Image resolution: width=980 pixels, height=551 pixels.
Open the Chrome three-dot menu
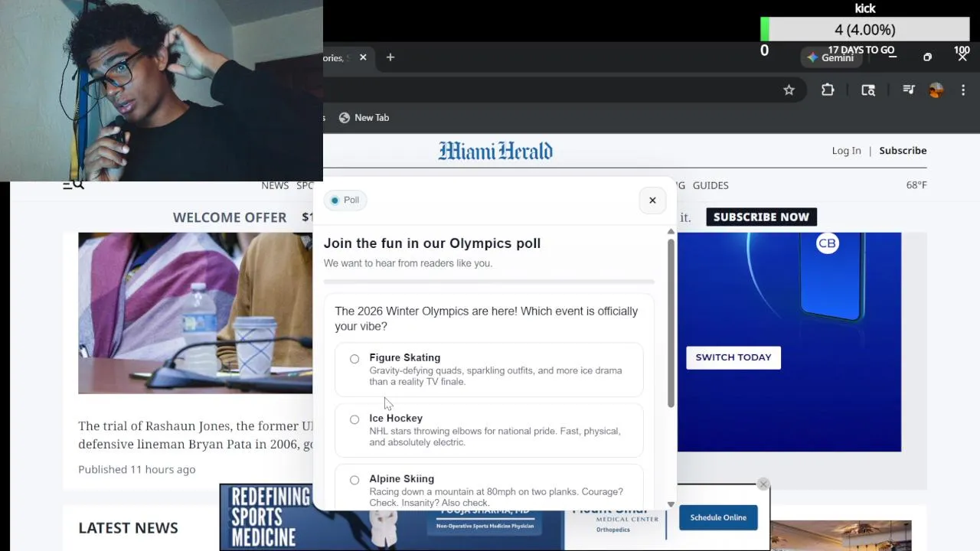(x=963, y=90)
